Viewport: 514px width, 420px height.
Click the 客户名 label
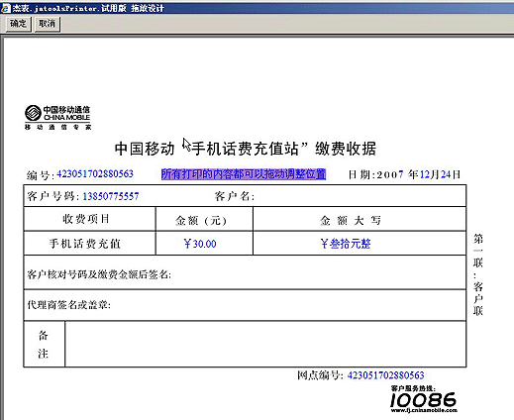click(x=235, y=196)
